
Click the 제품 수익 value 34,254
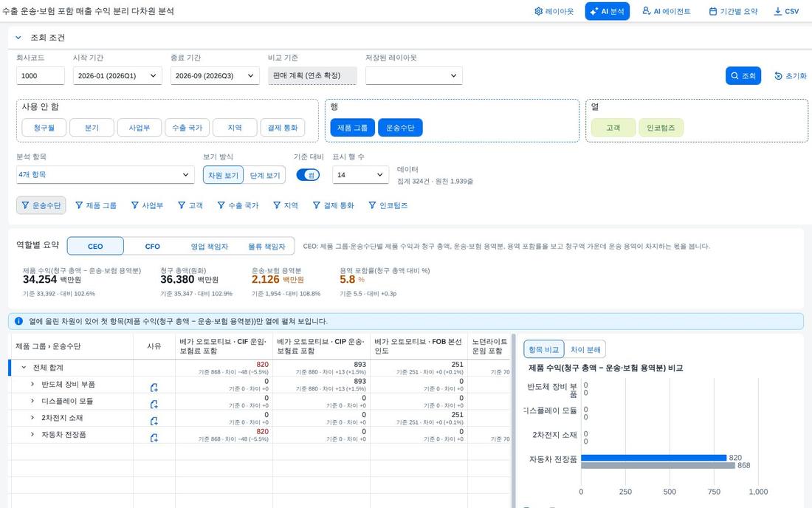click(39, 279)
